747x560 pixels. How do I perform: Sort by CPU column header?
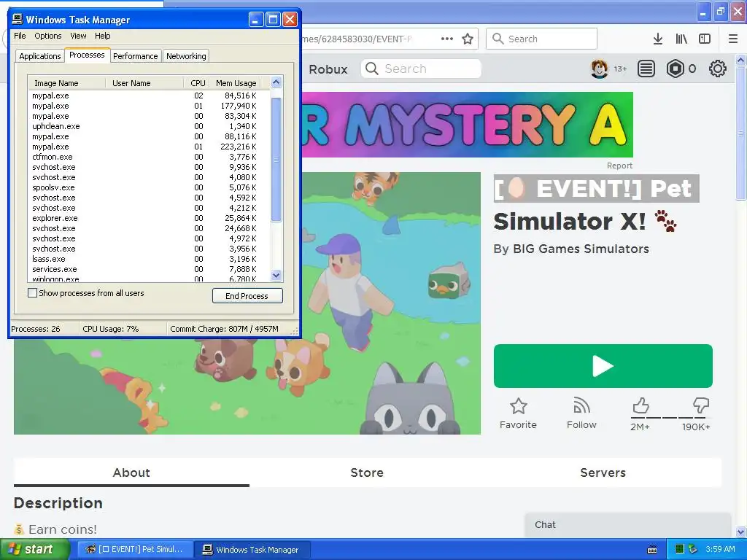(x=197, y=83)
